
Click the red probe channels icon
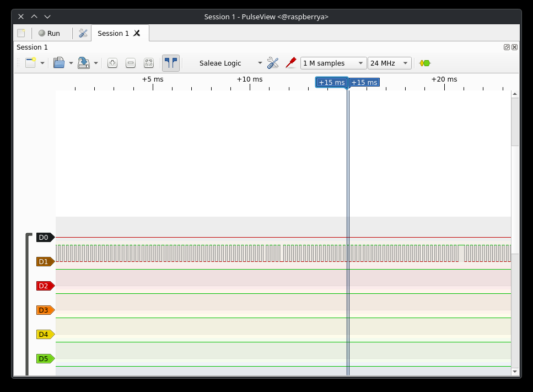(x=291, y=63)
